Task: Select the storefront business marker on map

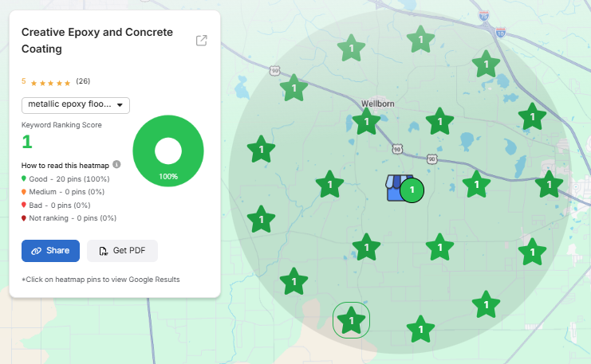Action: [398, 187]
